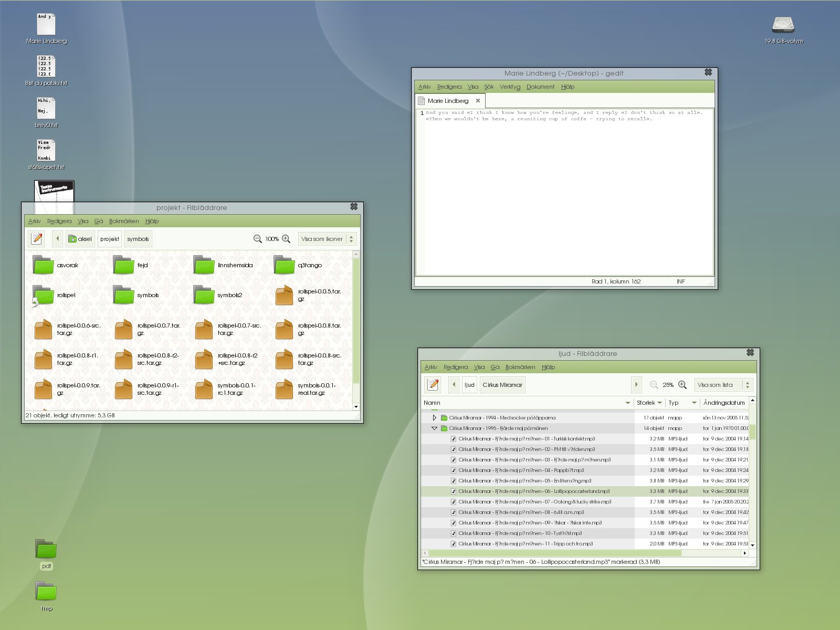Click the horizontal scrollbar in ljud window
The height and width of the screenshot is (630, 840).
click(x=555, y=553)
